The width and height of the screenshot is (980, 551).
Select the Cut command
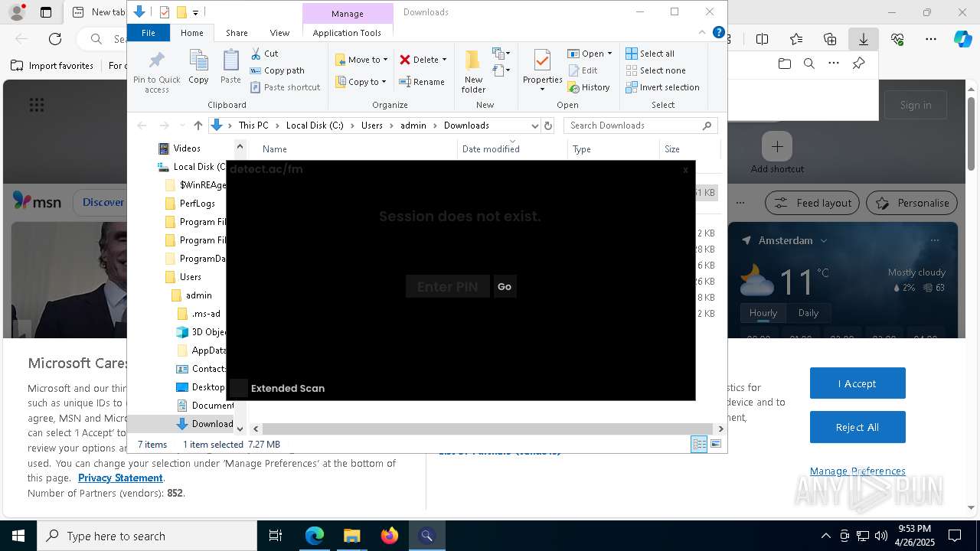[264, 54]
